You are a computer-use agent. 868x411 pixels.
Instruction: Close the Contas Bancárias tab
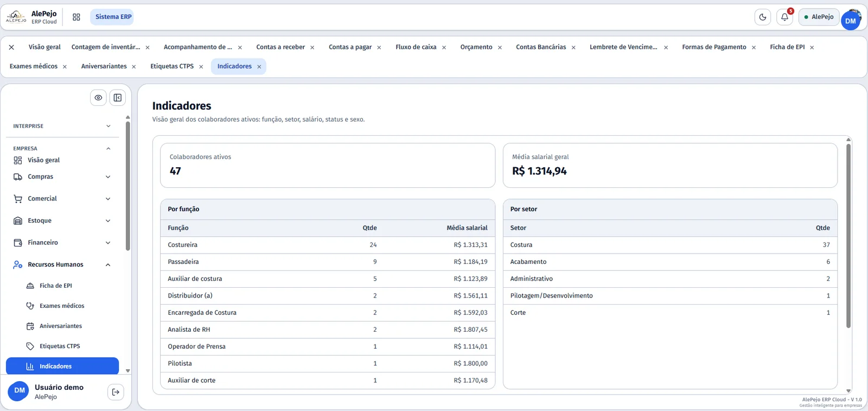tap(573, 48)
